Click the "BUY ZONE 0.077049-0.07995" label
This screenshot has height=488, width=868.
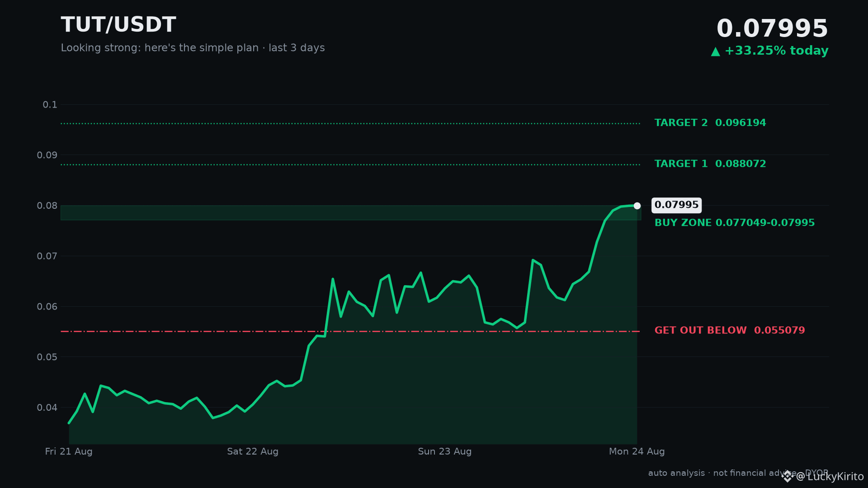tap(735, 223)
